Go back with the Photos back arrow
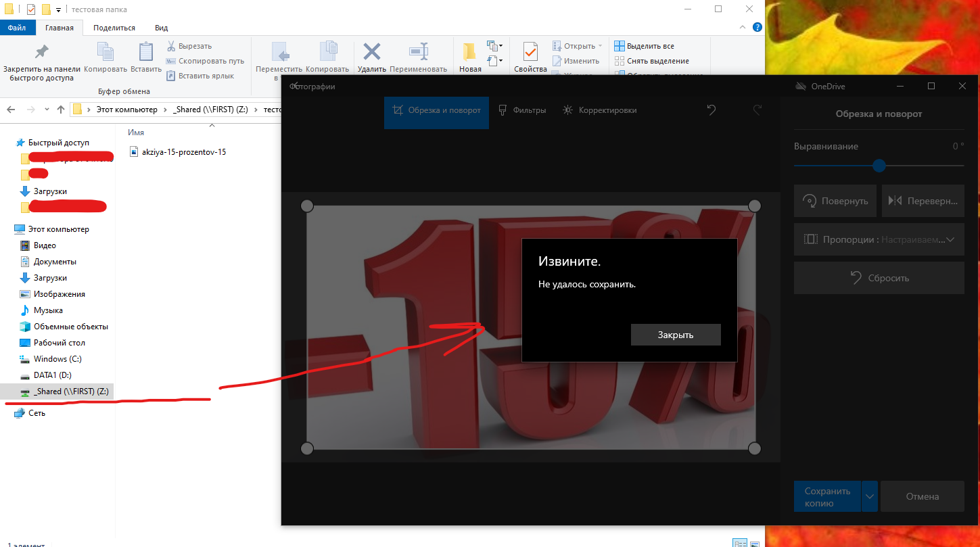 click(x=294, y=86)
